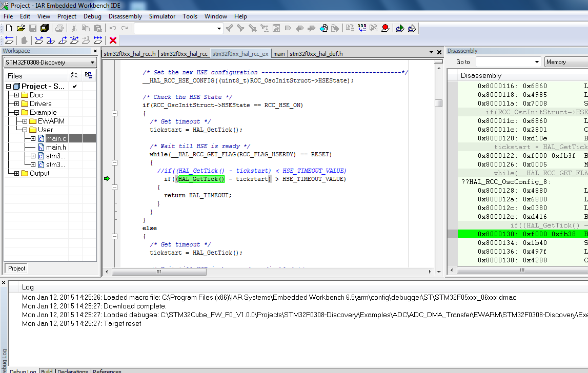Click the Toggle Breakpoint red dot icon
The height and width of the screenshot is (373, 588).
[385, 28]
